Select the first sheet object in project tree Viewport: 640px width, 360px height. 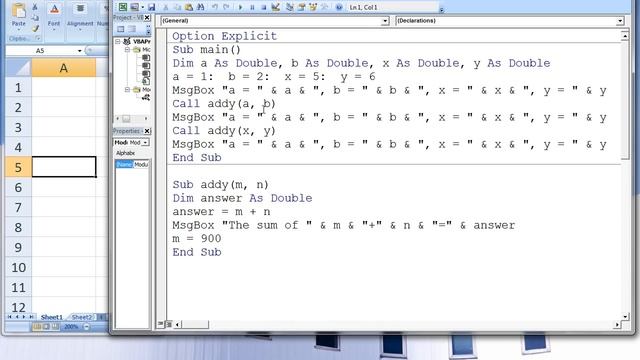[146, 58]
